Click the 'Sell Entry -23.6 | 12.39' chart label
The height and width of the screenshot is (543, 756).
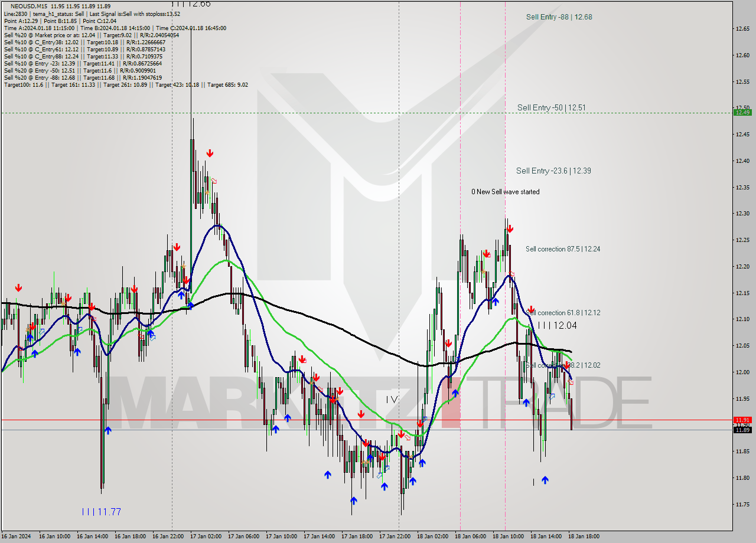(x=553, y=171)
